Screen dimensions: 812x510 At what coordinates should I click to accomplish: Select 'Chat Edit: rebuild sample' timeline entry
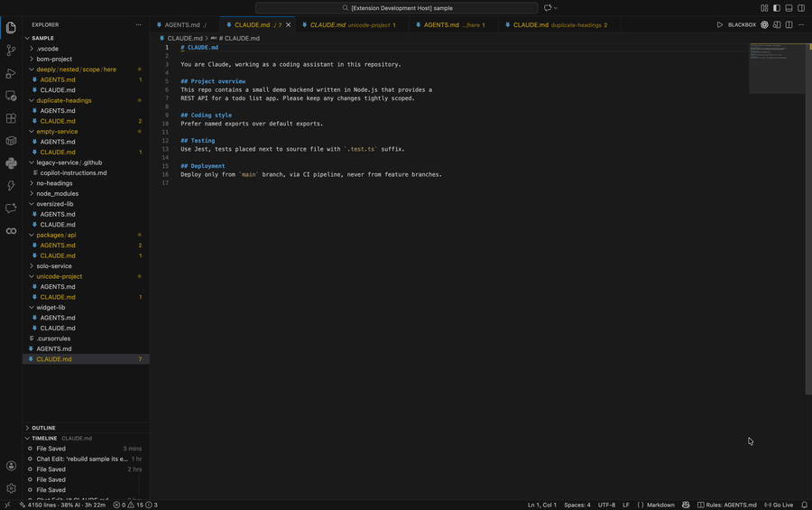click(x=86, y=459)
